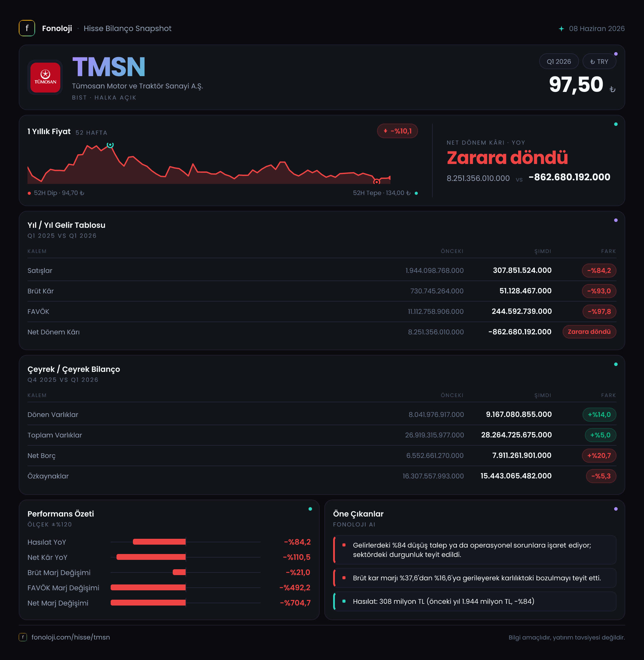
Task: Select the TRY currency pill
Action: click(x=599, y=61)
